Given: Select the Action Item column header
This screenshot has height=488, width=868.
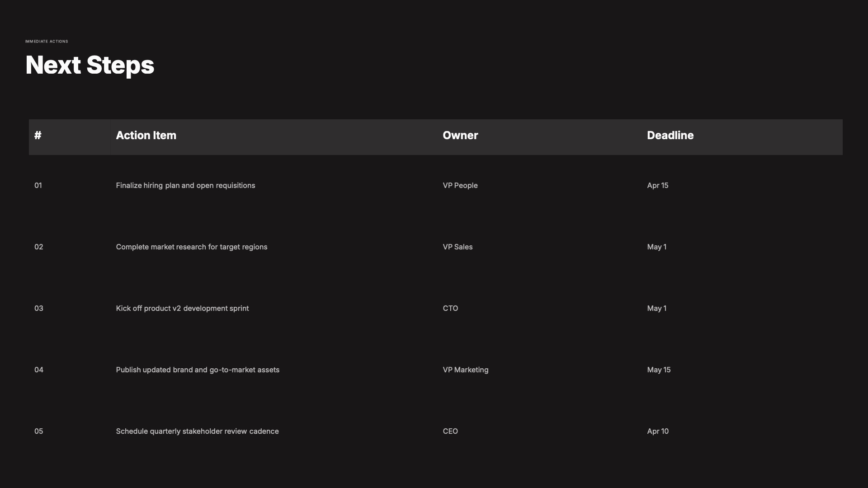Looking at the screenshot, I should (146, 136).
